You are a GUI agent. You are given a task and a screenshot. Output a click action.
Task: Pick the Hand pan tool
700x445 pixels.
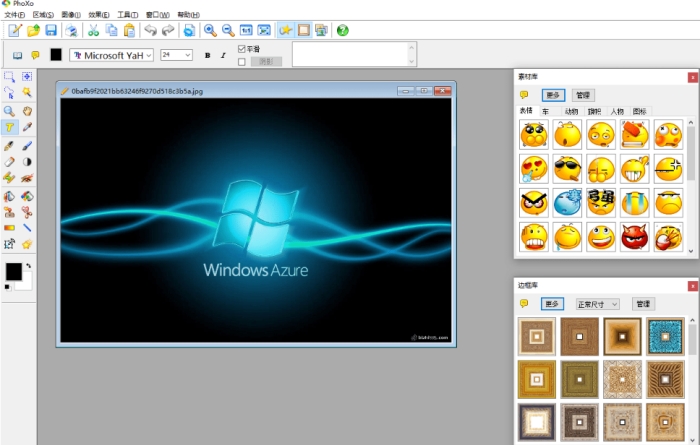[x=27, y=110]
